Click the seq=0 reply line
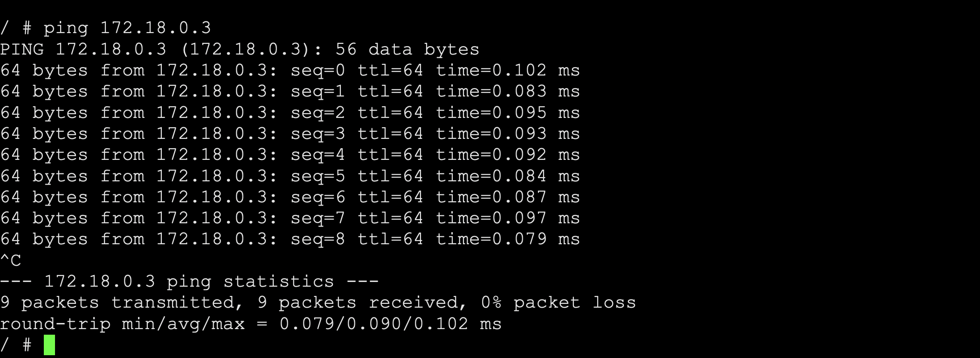 [290, 70]
